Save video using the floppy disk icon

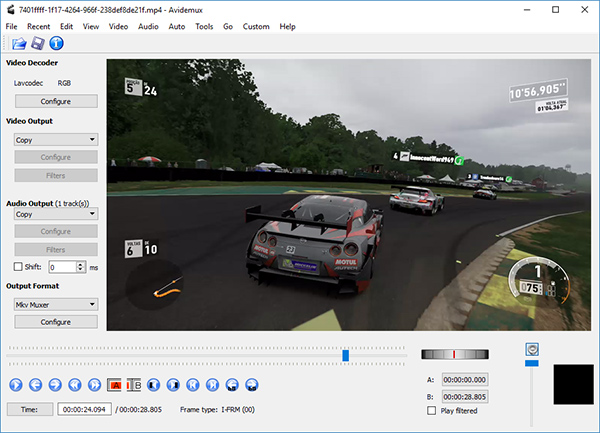click(x=38, y=43)
